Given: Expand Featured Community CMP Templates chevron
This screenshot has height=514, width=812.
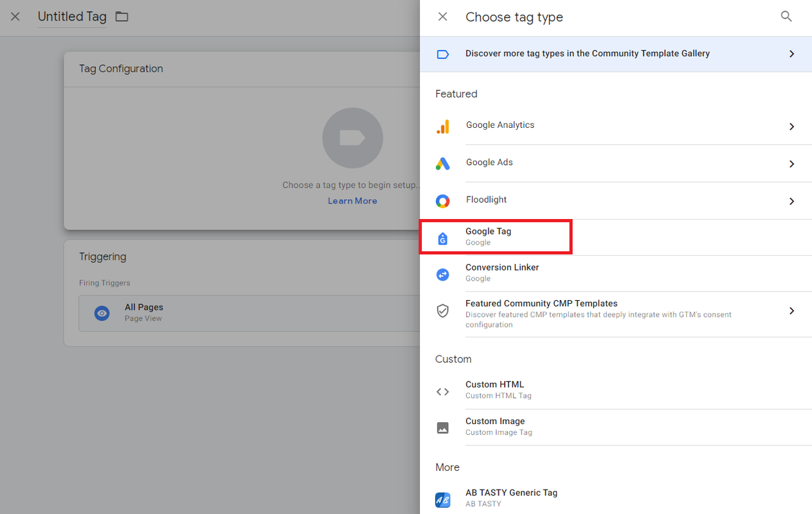Looking at the screenshot, I should 791,311.
